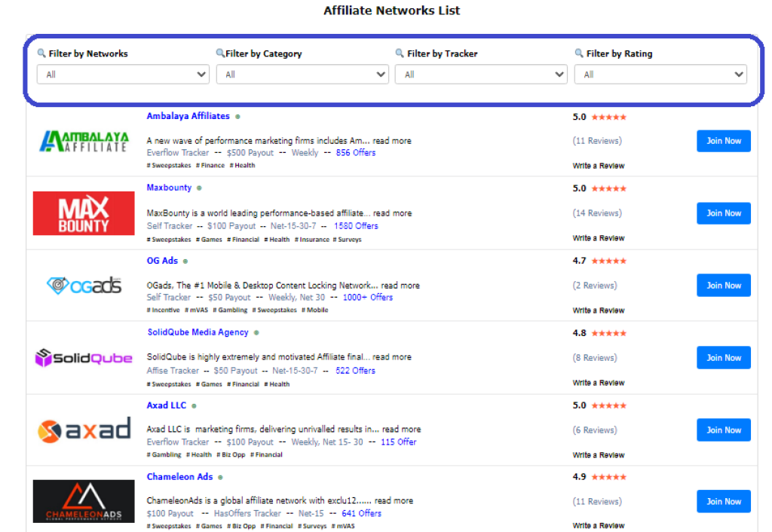Click green status dot next to SolidQube Media Agency

[x=256, y=332]
